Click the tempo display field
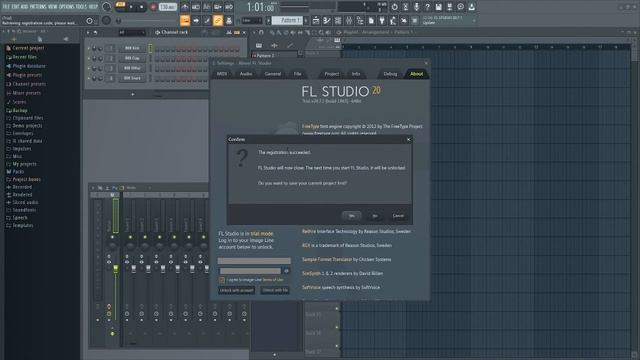Viewport: 640px width, 360px height. [x=168, y=7]
